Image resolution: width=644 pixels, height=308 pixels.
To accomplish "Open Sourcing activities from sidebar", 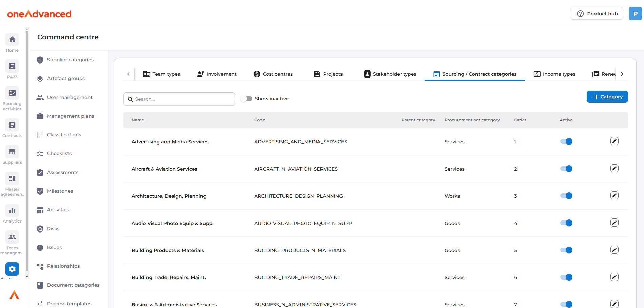I will (12, 93).
